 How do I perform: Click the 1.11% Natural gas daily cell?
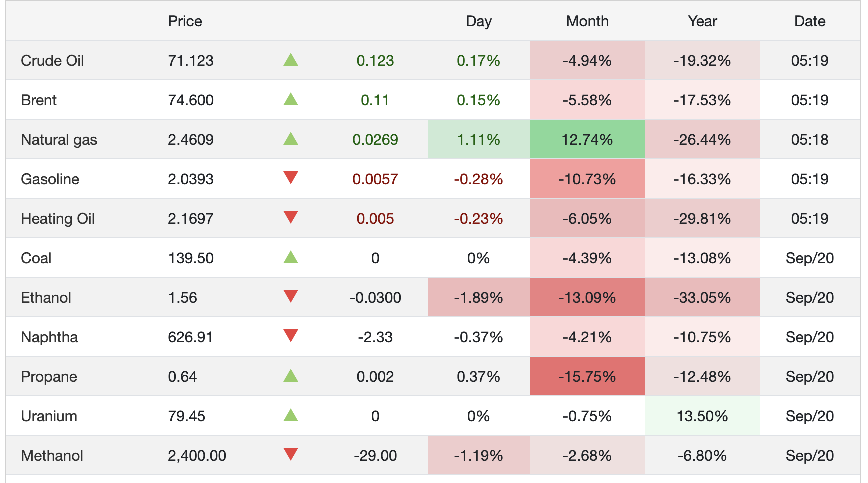click(479, 139)
